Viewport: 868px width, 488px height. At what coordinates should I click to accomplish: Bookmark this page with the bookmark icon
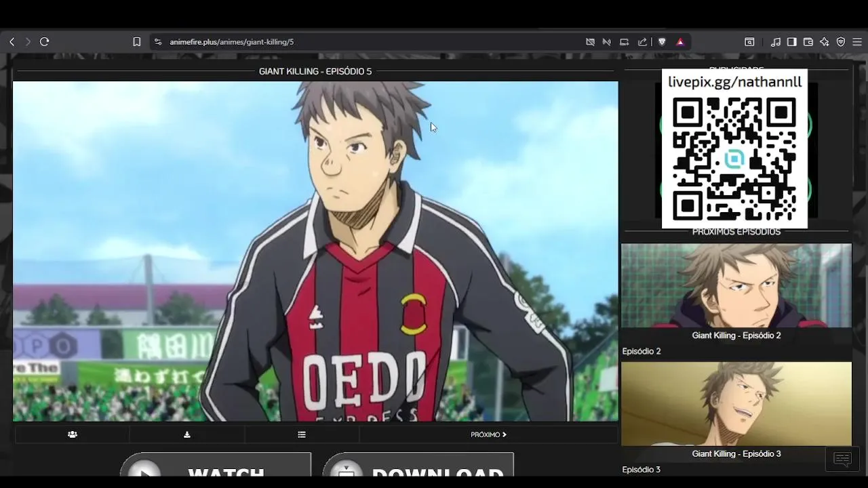(136, 42)
